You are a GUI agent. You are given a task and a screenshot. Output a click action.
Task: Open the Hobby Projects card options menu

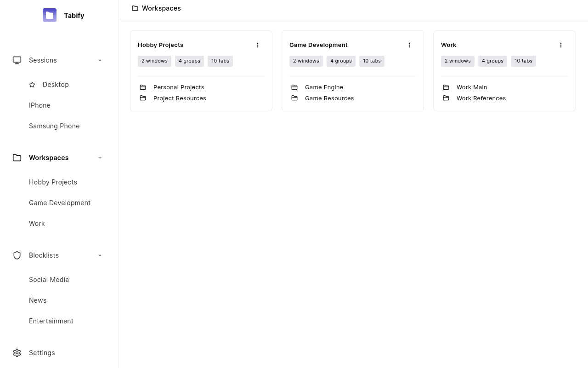258,45
